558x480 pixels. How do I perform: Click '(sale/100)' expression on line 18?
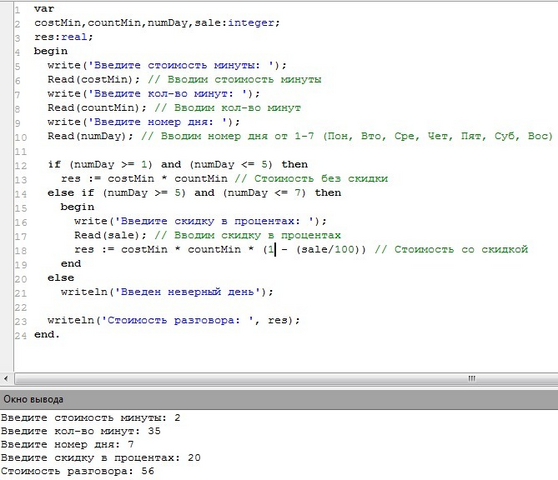[x=328, y=249]
